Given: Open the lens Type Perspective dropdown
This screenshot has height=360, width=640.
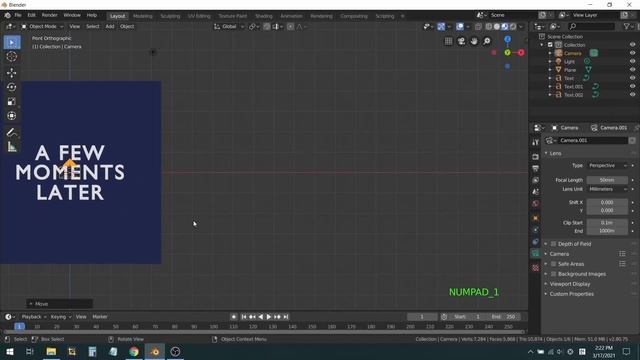Looking at the screenshot, I should (x=607, y=165).
